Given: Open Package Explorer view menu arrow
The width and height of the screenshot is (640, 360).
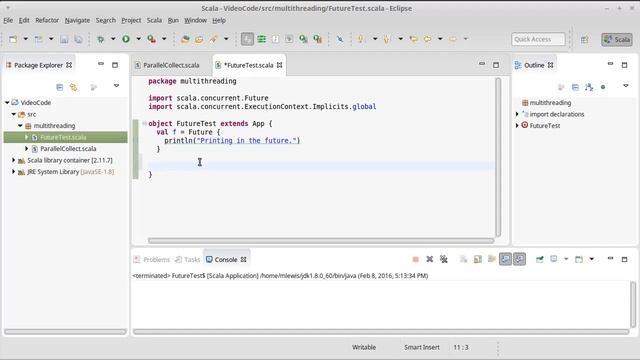Looking at the screenshot, I should [116, 86].
